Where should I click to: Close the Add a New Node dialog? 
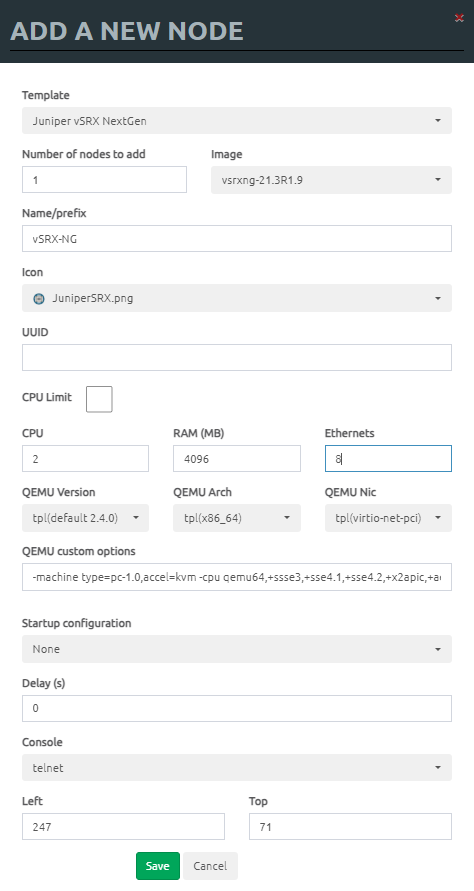click(x=459, y=18)
